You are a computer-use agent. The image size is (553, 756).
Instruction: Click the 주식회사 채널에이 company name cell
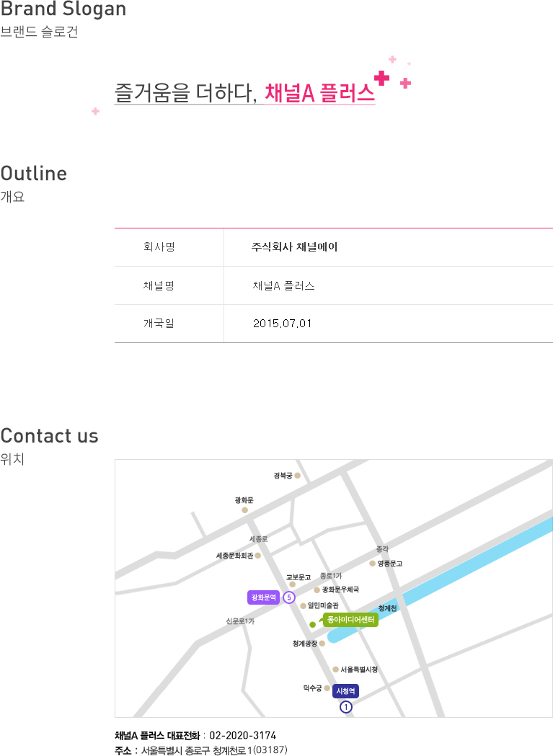(x=294, y=247)
